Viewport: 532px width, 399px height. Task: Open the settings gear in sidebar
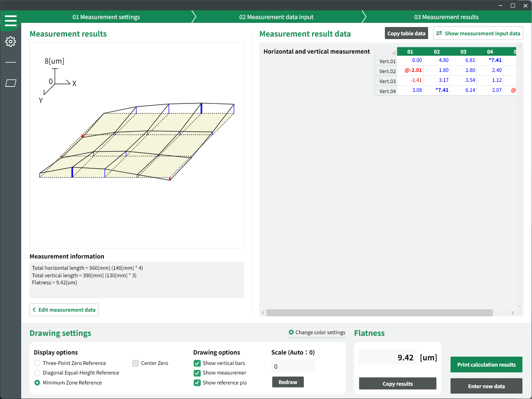(x=11, y=42)
